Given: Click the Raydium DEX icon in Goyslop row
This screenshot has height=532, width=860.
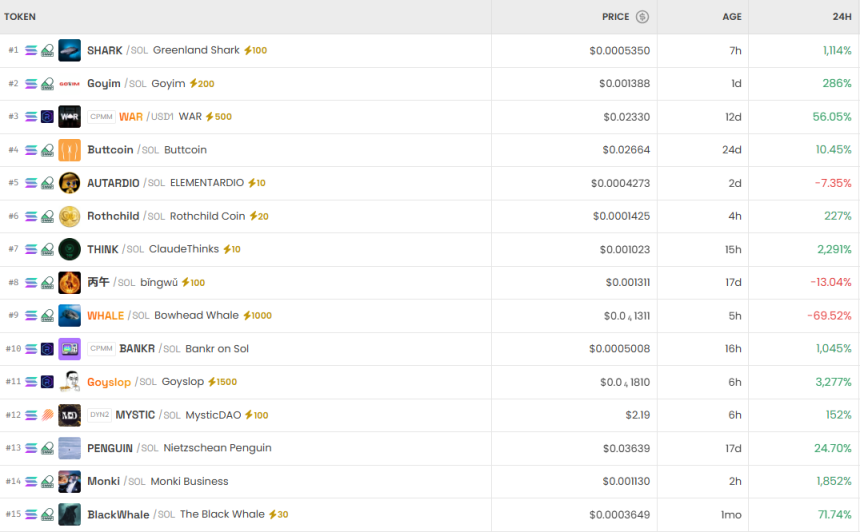Looking at the screenshot, I should pyautogui.click(x=47, y=382).
